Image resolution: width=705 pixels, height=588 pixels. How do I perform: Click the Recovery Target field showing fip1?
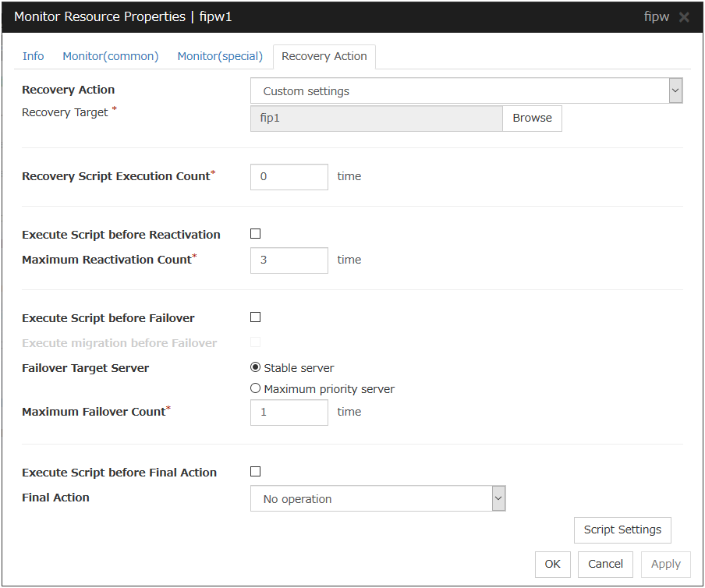click(376, 119)
